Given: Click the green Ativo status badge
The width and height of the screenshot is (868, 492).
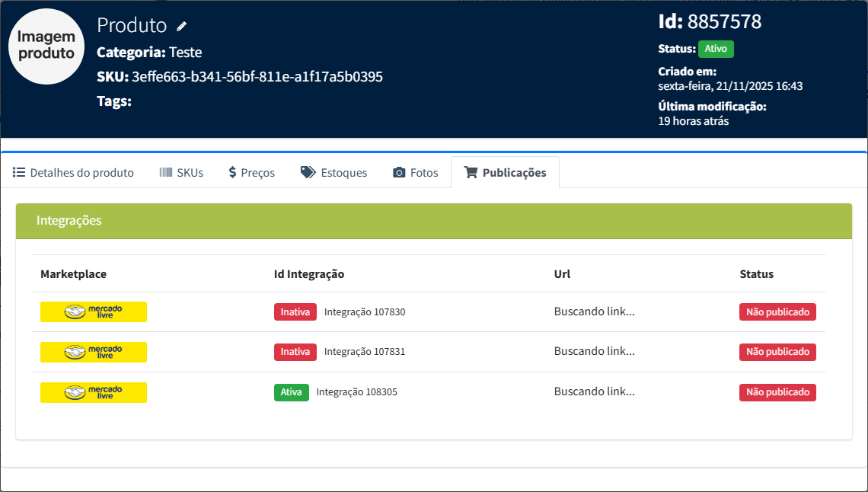Looking at the screenshot, I should (x=715, y=49).
